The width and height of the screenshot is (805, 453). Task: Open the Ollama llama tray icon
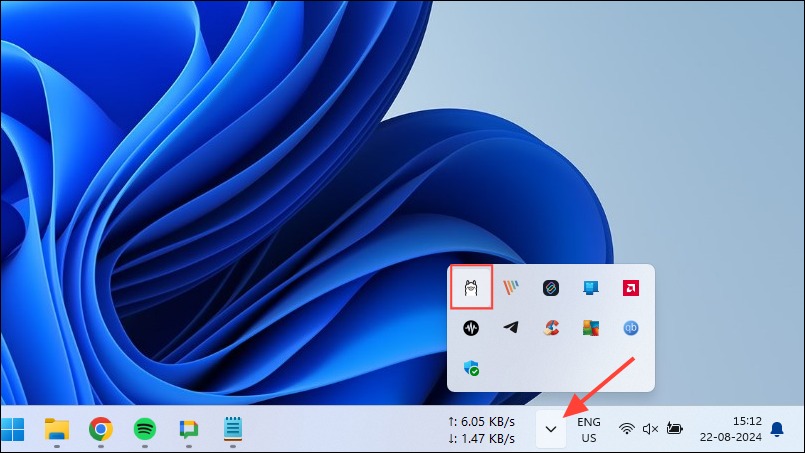pos(471,288)
